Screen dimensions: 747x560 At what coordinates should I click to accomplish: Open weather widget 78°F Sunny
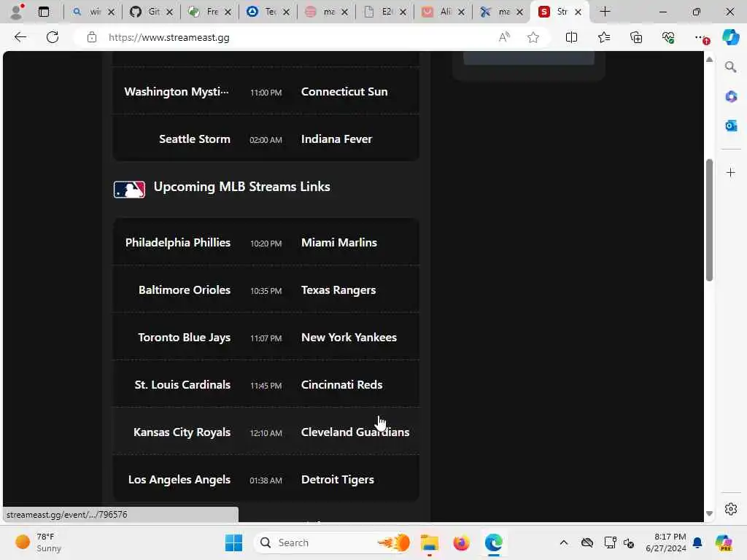point(38,542)
